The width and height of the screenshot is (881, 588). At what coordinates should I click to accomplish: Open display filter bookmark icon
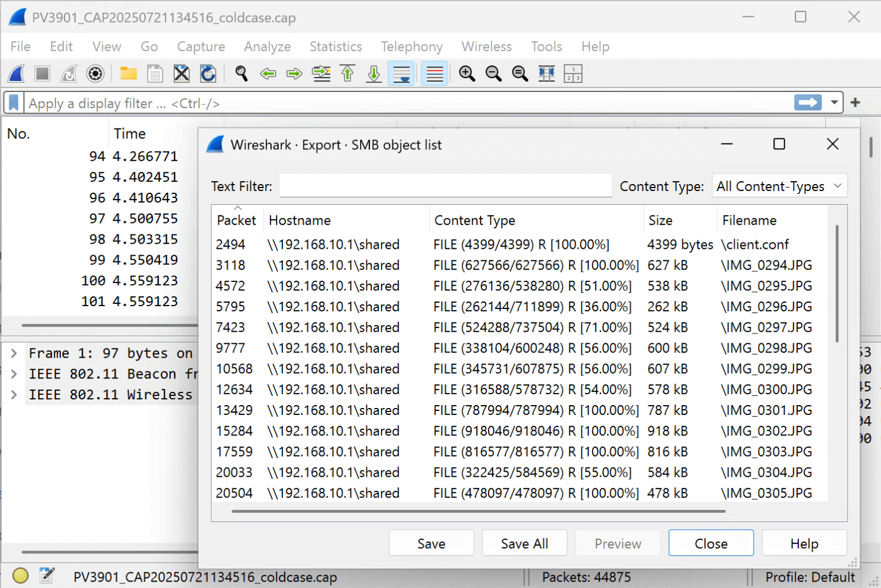(x=14, y=103)
